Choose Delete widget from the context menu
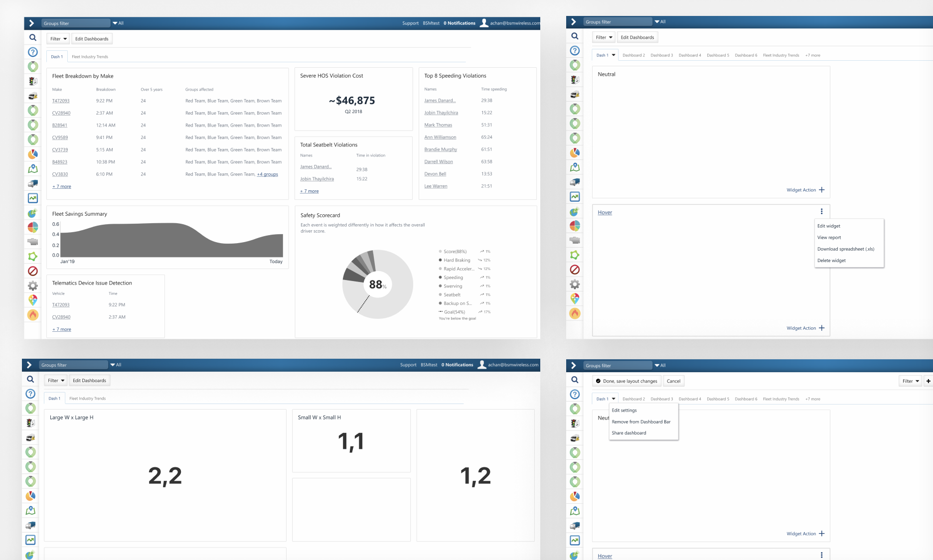Viewport: 933px width, 560px height. (831, 261)
